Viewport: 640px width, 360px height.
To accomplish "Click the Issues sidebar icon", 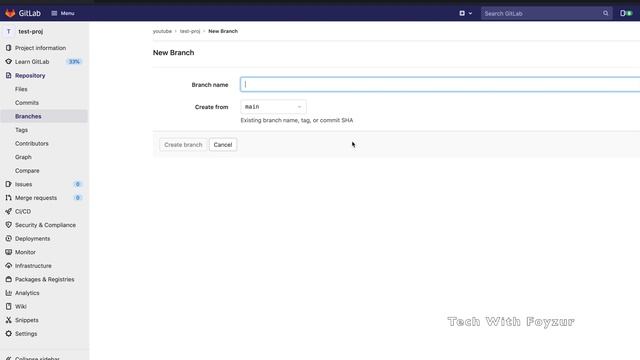I will coord(9,184).
